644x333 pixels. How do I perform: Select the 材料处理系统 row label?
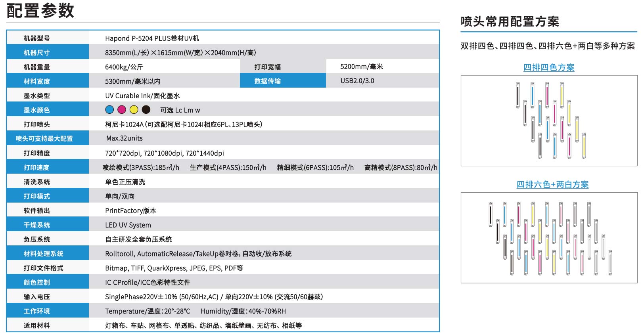44,254
